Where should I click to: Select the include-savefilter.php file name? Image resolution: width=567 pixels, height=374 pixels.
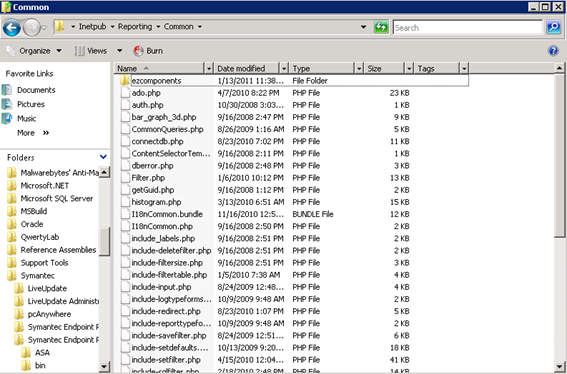pyautogui.click(x=169, y=336)
